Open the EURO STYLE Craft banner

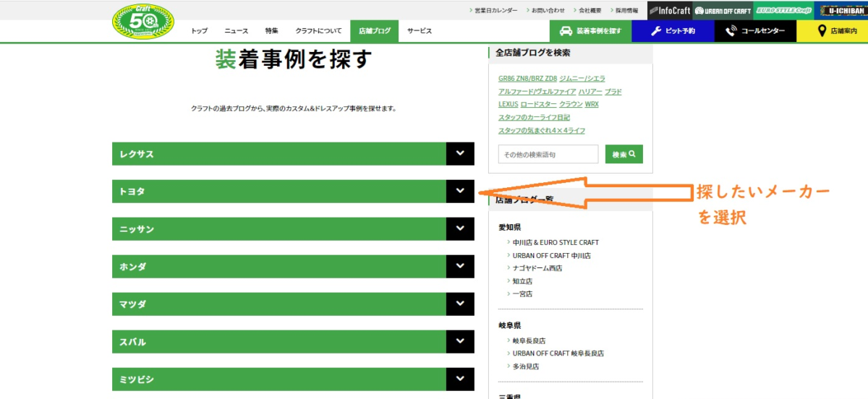783,10
